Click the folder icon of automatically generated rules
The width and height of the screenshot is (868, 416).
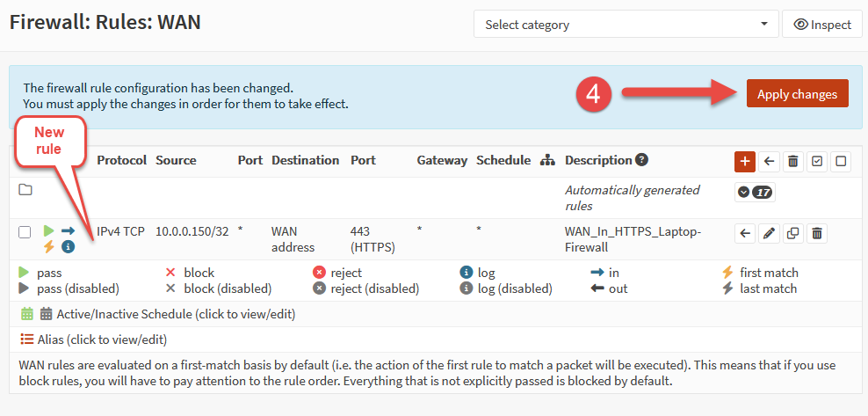click(25, 190)
